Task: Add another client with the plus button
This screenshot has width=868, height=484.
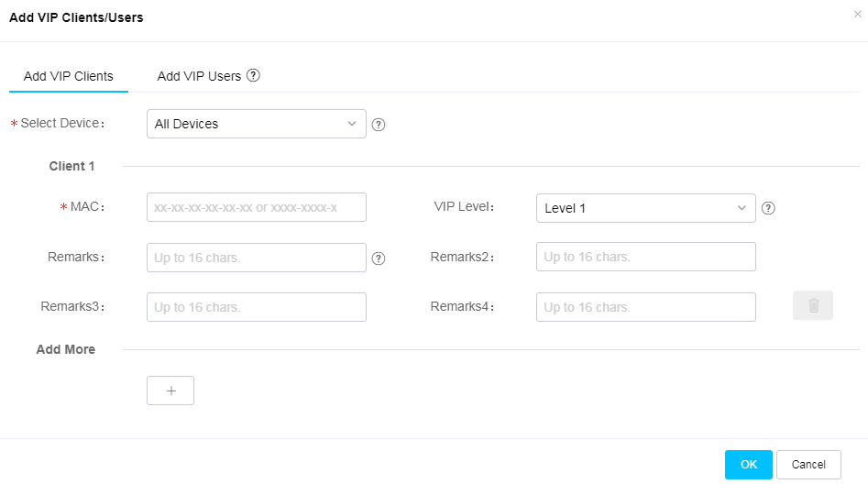Action: click(170, 390)
